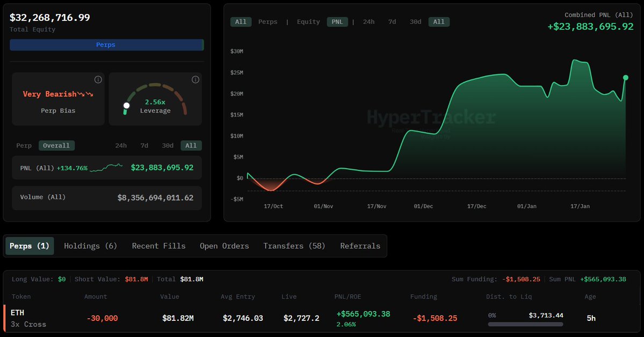The width and height of the screenshot is (644, 337).
Task: Click the Perps equity allocation bar
Action: point(106,45)
